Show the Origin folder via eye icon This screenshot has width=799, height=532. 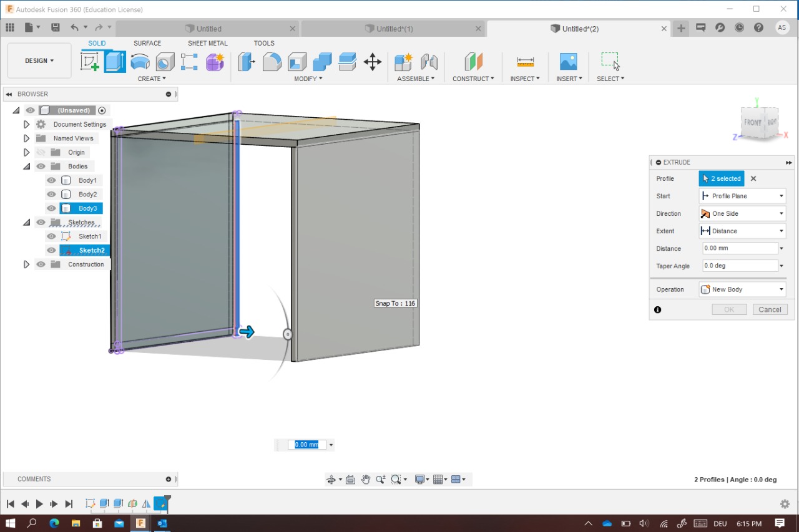click(x=41, y=152)
